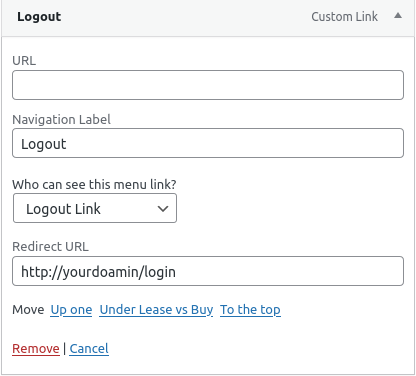Click 'Who can see this menu link?' label
416x376 pixels.
94,184
